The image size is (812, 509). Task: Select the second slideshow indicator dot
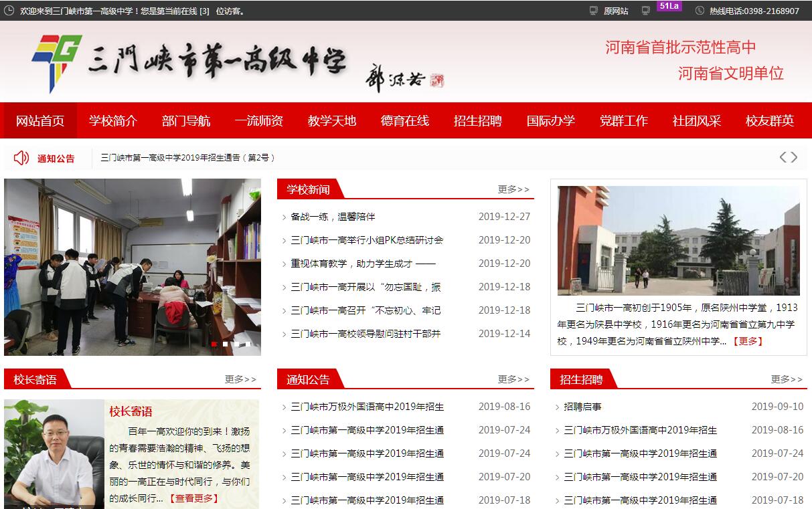(x=226, y=344)
